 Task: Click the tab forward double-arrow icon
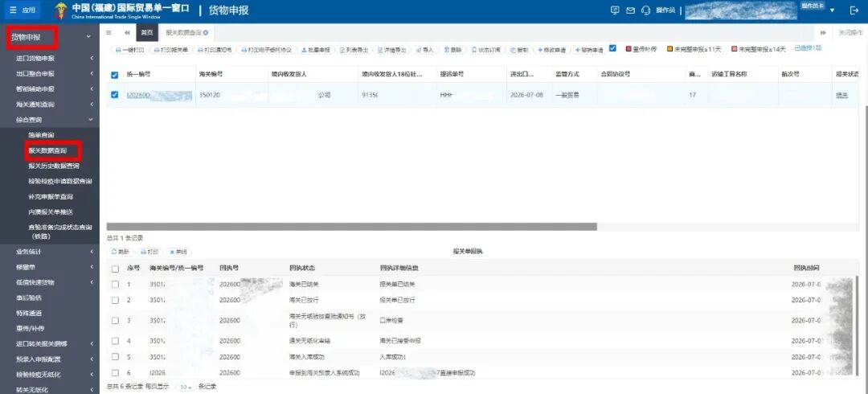click(823, 33)
